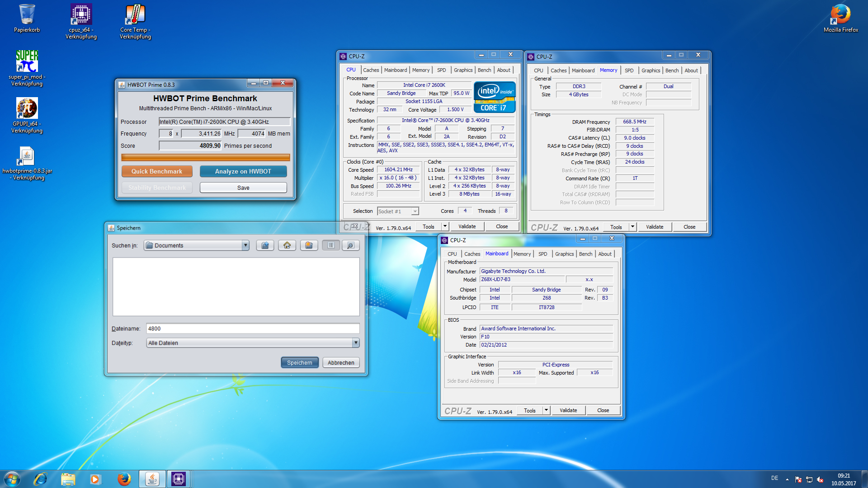The width and height of the screenshot is (868, 488).
Task: Click the Dateiname field containing 4800
Action: [x=253, y=328]
